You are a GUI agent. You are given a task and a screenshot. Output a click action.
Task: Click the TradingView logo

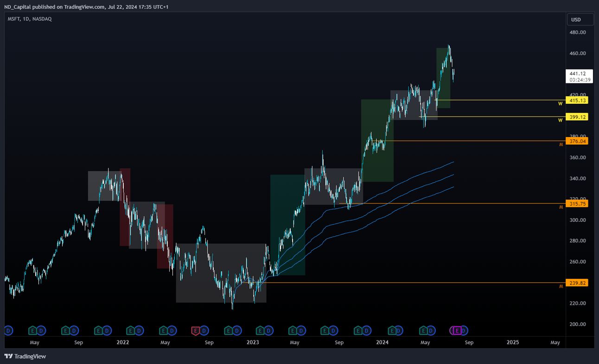tap(25, 356)
